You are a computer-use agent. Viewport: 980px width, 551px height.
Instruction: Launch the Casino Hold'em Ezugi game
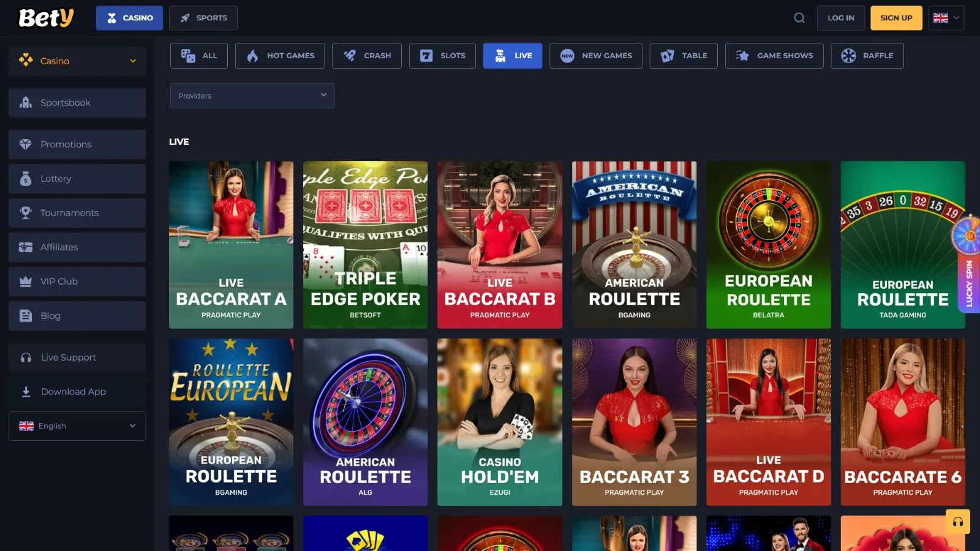pos(500,422)
